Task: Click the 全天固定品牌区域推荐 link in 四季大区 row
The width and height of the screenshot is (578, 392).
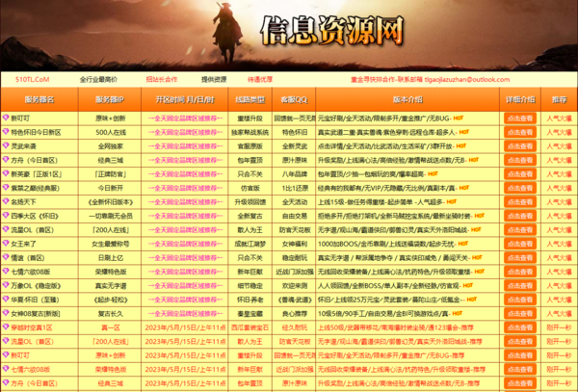Action: [179, 217]
